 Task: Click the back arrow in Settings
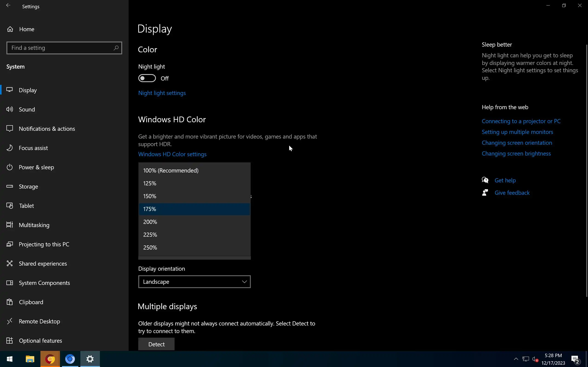[x=8, y=5]
